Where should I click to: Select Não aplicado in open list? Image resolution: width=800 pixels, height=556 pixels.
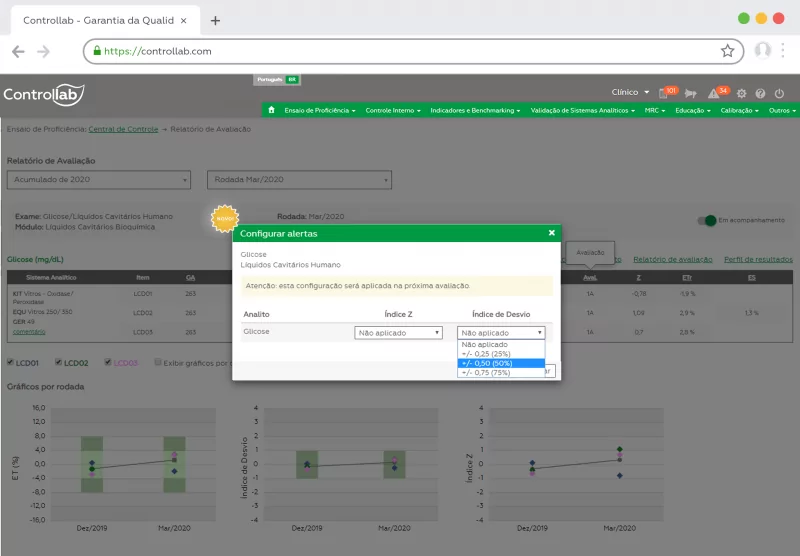click(501, 344)
